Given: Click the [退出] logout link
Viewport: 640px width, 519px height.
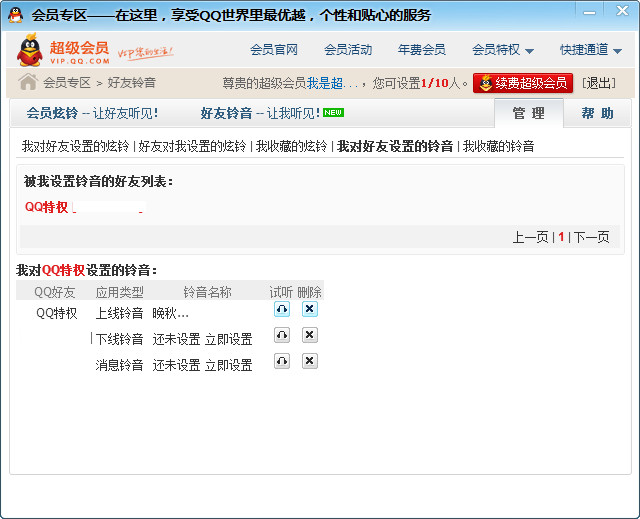Looking at the screenshot, I should (599, 83).
